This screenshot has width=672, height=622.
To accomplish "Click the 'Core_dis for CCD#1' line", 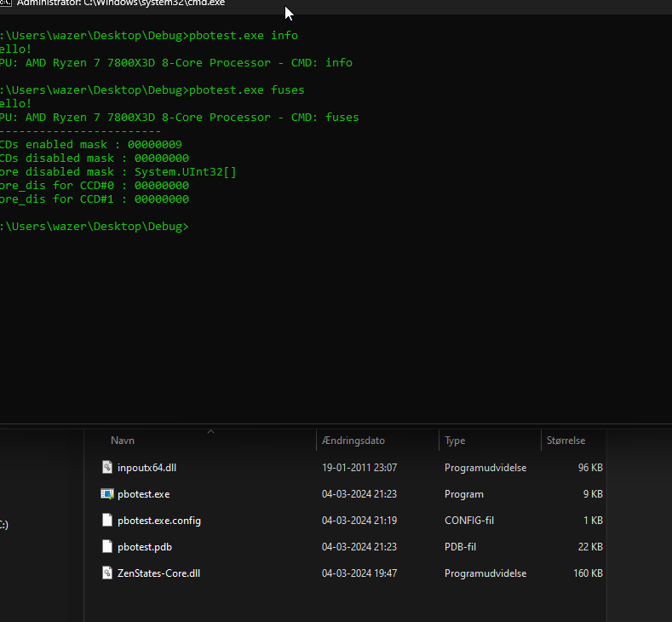I will 95,199.
